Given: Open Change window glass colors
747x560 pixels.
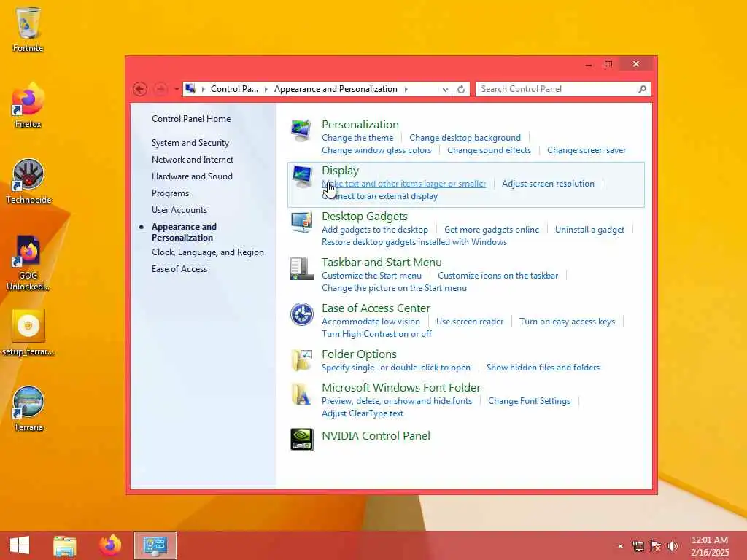Looking at the screenshot, I should [x=376, y=150].
